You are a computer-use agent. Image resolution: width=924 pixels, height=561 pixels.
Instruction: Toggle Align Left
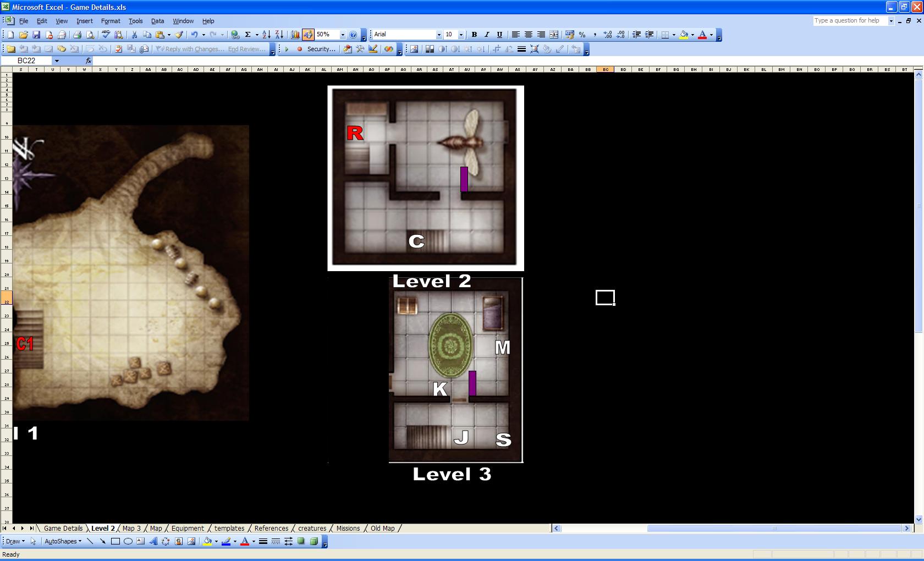click(x=515, y=35)
